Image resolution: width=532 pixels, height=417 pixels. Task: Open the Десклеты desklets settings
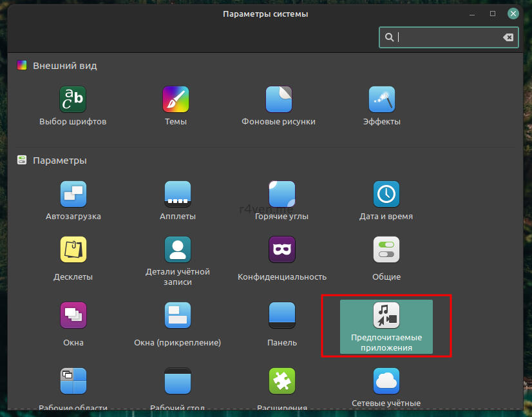[x=73, y=250]
